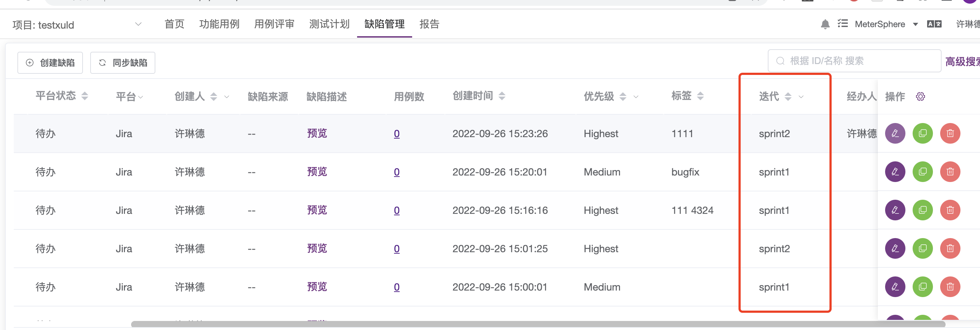This screenshot has width=980, height=330.
Task: Open the to-do list icon
Action: 843,24
